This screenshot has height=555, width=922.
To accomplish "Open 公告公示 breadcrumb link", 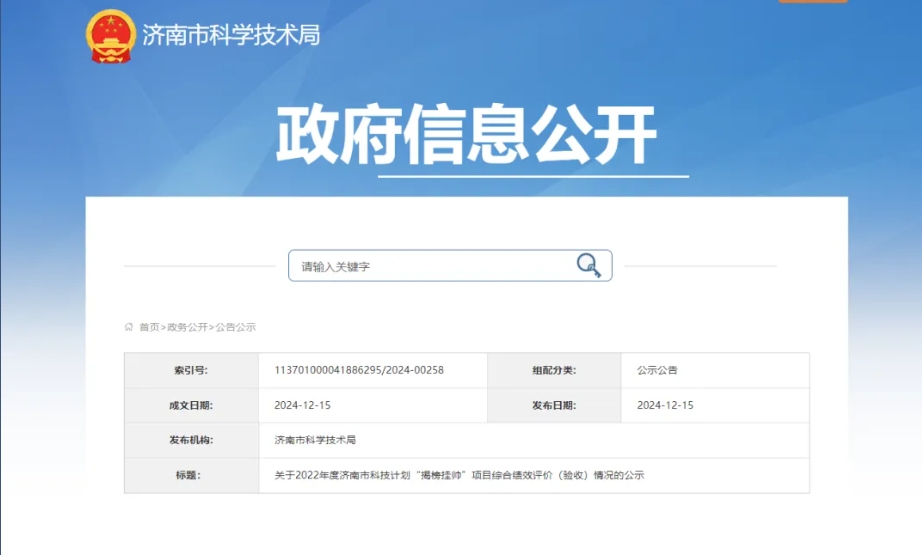I will [236, 327].
